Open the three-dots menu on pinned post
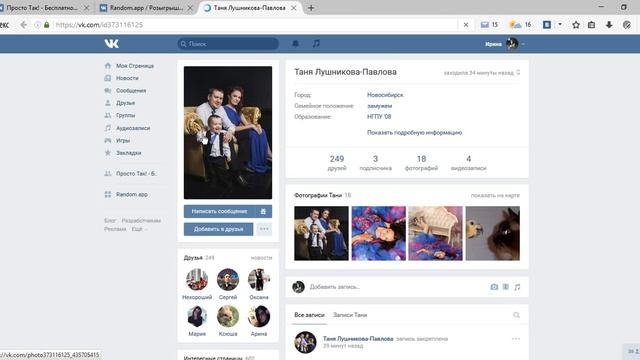640x360 pixels. (516, 339)
